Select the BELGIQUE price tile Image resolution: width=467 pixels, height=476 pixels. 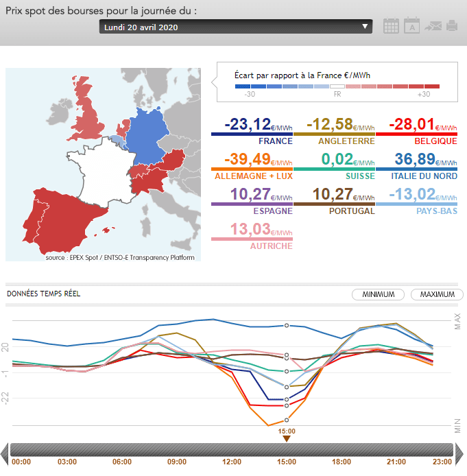click(417, 131)
